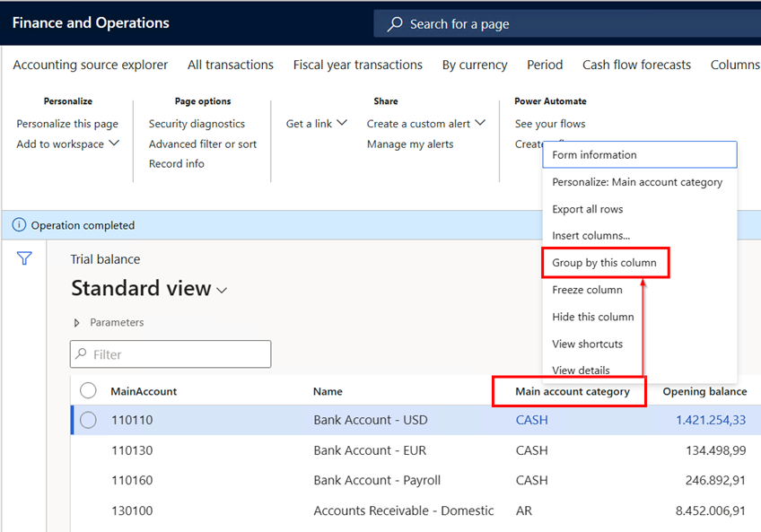Click the Search for a page field
Viewport: 761px width, 532px height.
pos(568,24)
